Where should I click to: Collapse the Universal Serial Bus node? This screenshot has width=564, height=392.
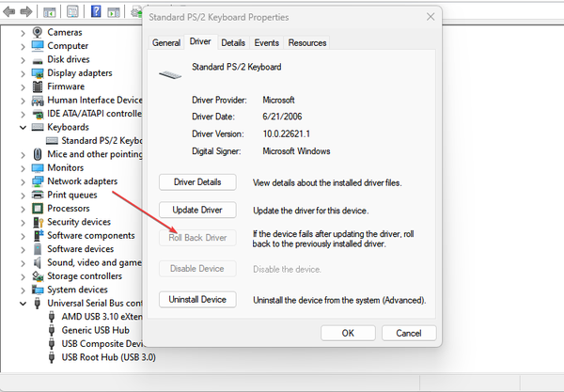(x=23, y=304)
